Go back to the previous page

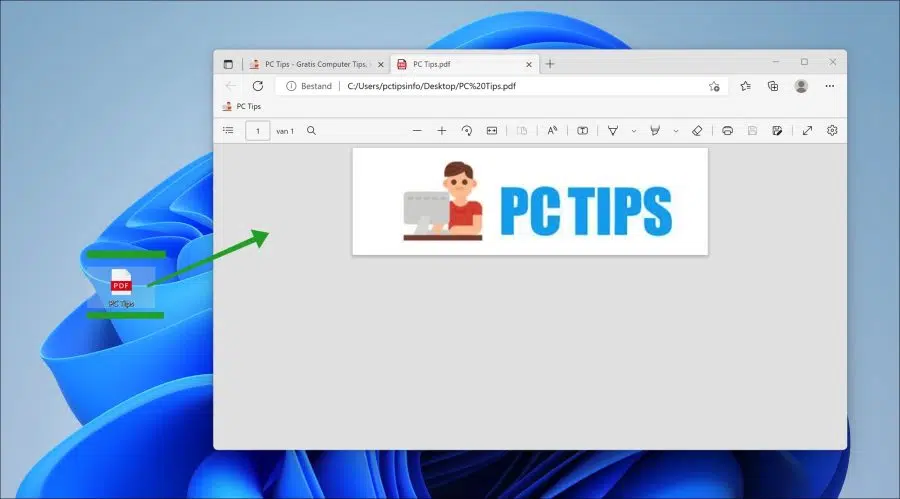click(231, 86)
